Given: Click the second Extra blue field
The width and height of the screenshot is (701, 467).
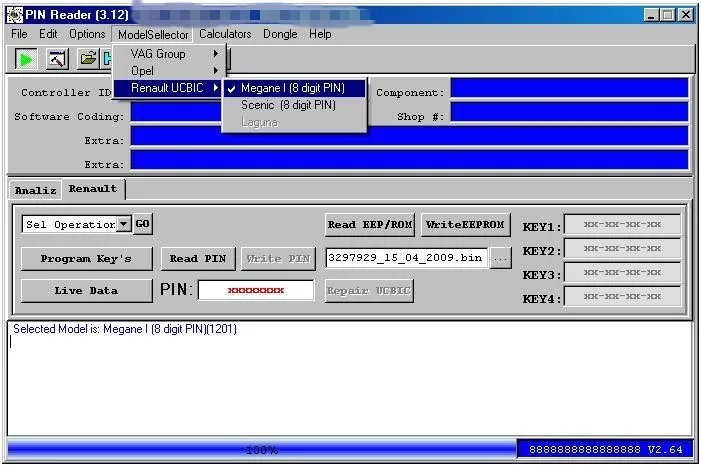Looking at the screenshot, I should click(x=409, y=160).
